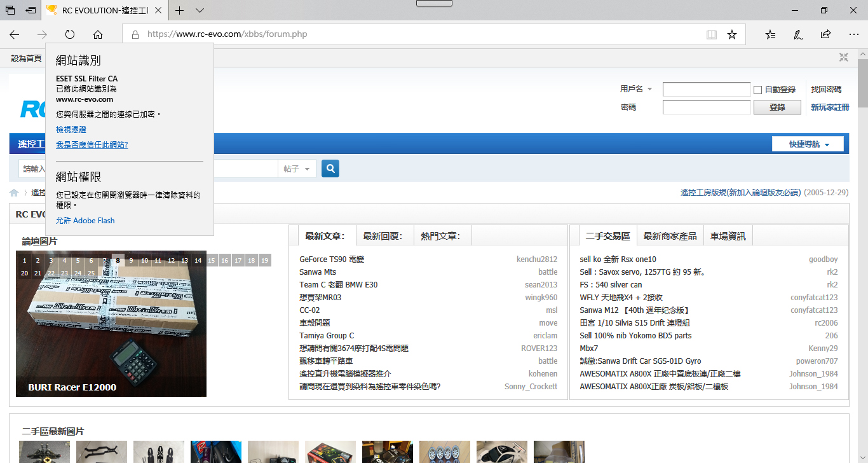This screenshot has width=868, height=463.
Task: Open the 帖子 search type dropdown
Action: [298, 169]
